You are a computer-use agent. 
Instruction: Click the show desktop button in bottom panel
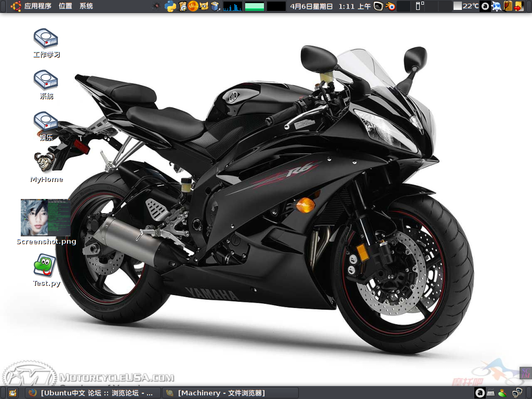(13, 393)
